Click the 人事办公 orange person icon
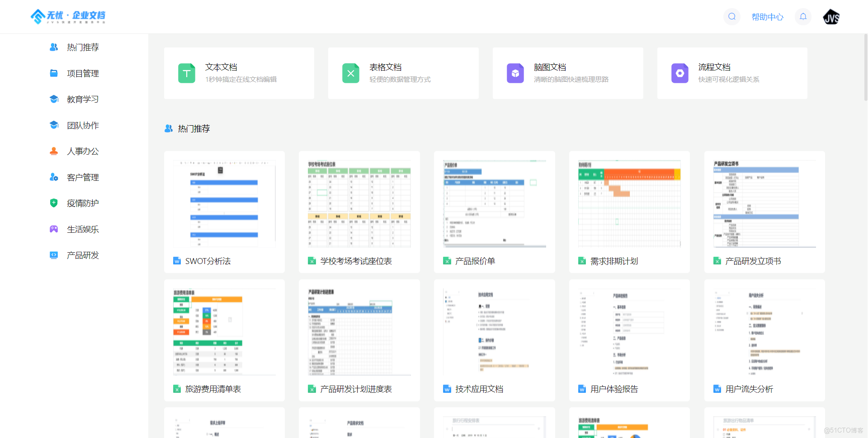 (x=54, y=151)
